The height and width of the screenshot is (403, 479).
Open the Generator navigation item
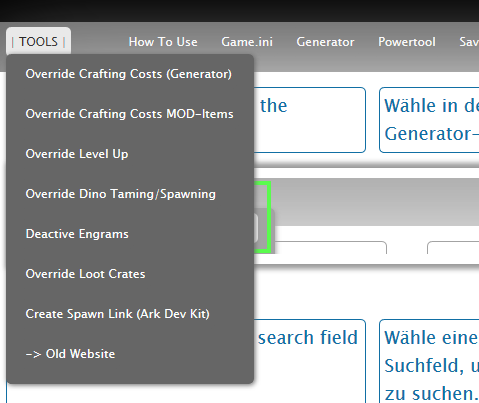pyautogui.click(x=325, y=42)
